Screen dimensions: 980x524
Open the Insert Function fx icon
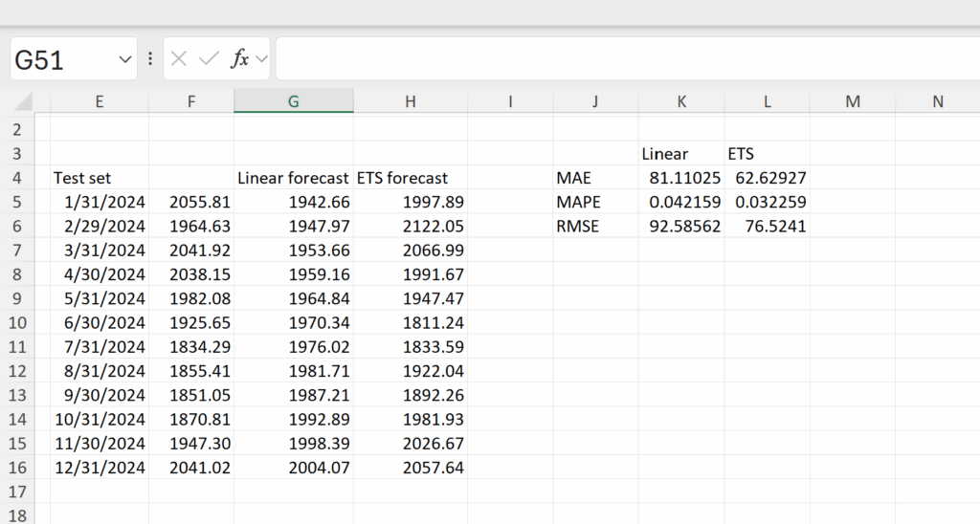point(240,58)
